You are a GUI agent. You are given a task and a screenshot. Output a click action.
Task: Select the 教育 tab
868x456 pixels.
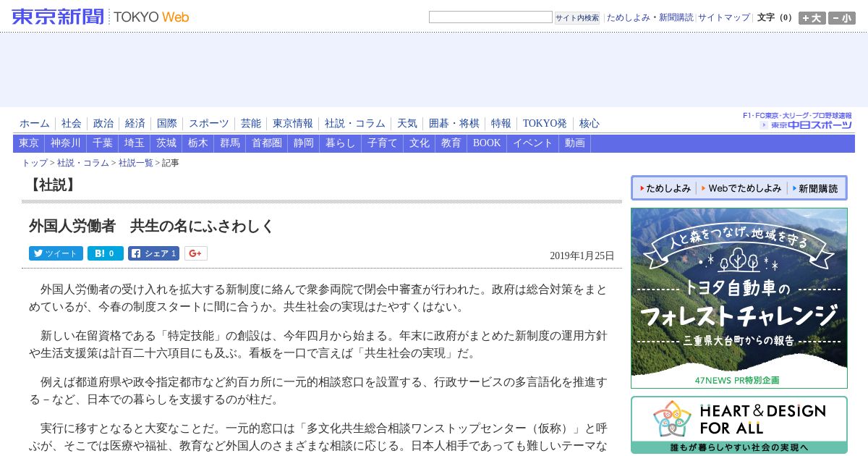pos(451,143)
